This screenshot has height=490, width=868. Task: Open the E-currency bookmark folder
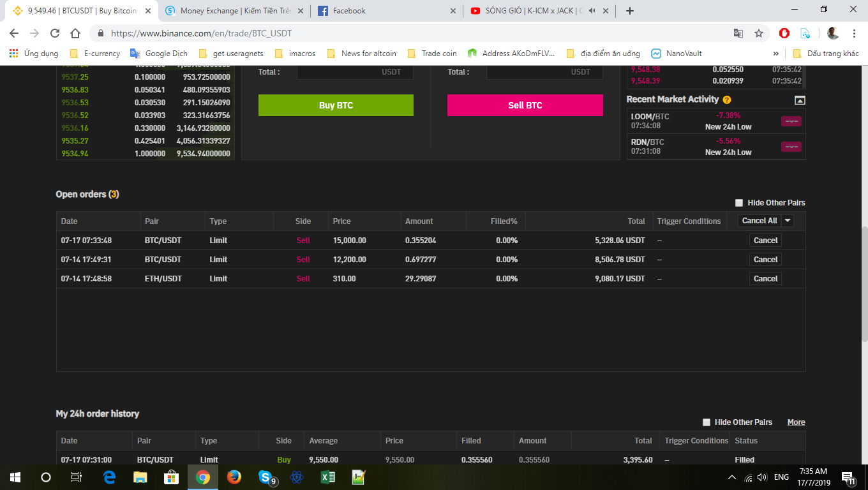(95, 54)
